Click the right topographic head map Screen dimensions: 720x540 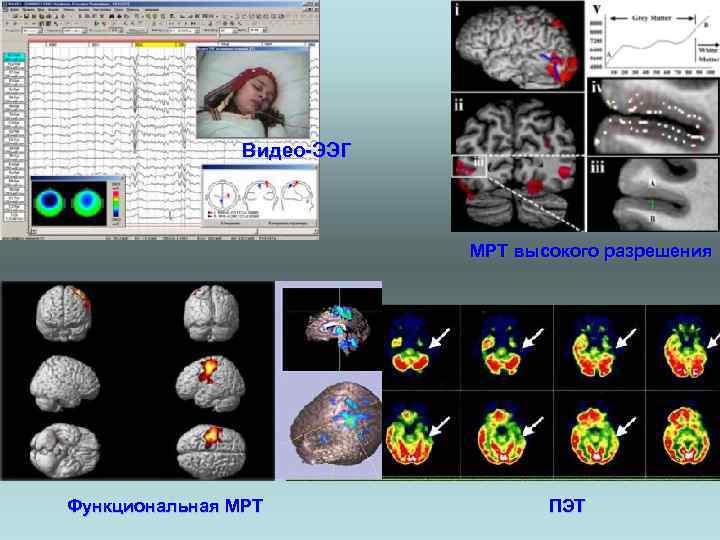click(86, 201)
